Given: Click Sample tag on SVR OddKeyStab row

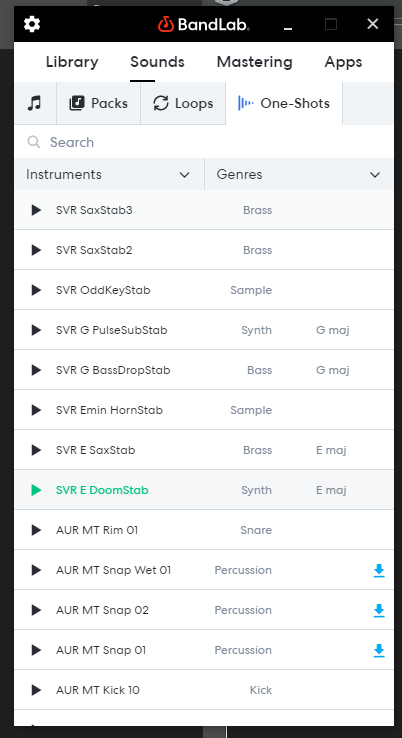Looking at the screenshot, I should (x=251, y=290).
